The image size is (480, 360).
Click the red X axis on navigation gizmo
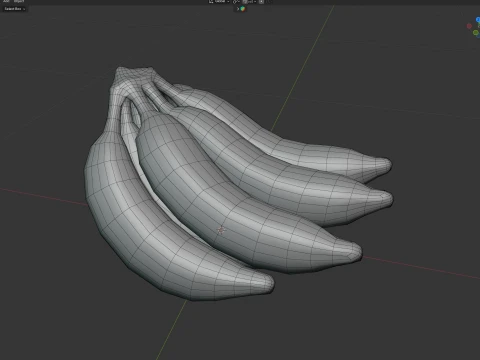coord(469,26)
